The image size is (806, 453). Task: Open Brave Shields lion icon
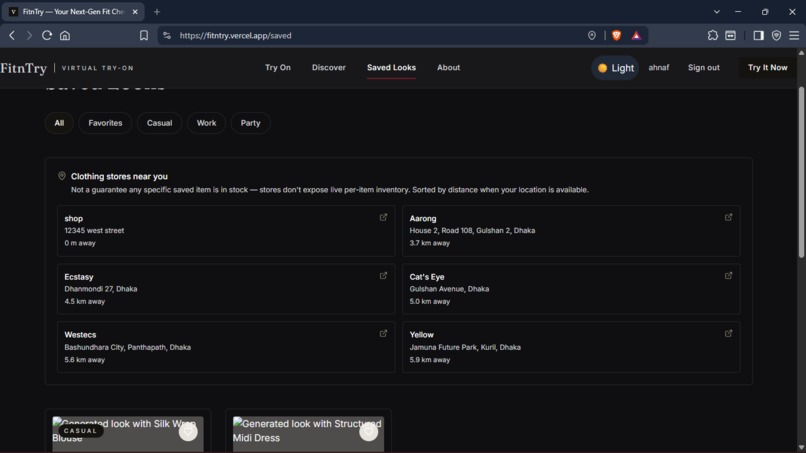pyautogui.click(x=616, y=35)
